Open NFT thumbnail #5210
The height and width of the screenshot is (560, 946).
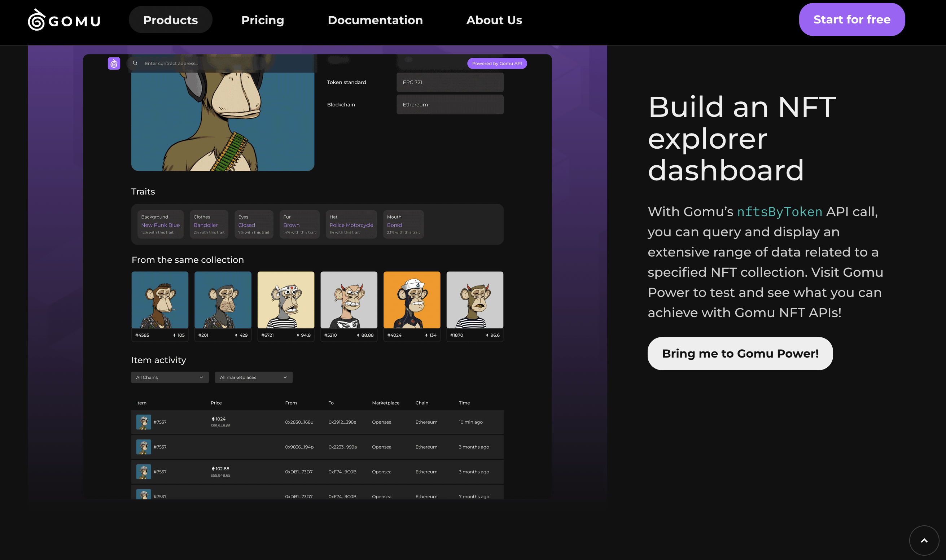point(349,300)
